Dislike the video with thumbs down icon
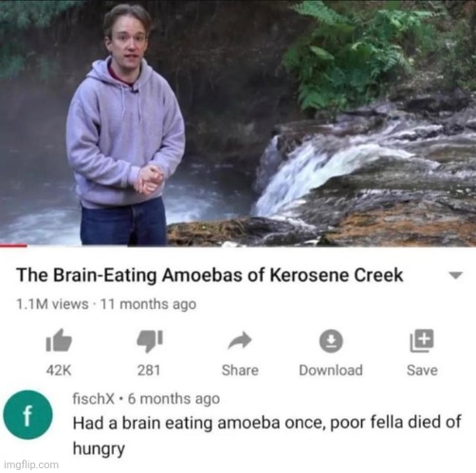Screen dimensions: 476x473 pos(150,341)
